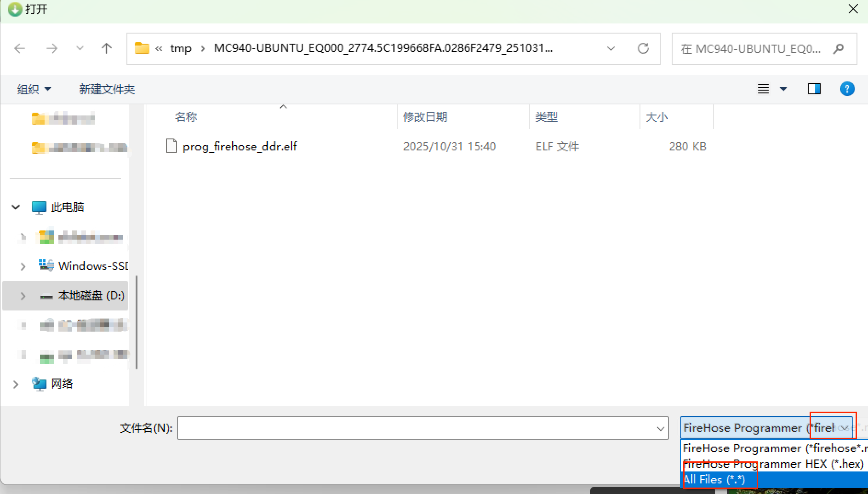Screen dimensions: 868x494
Task: Select the prog_firehose_ddr.elf file icon
Action: pyautogui.click(x=171, y=146)
